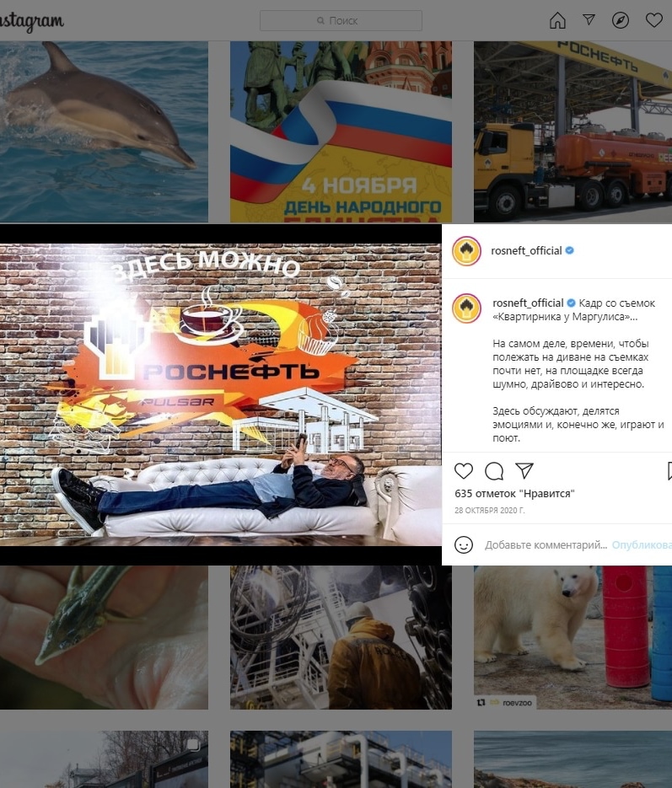672x788 pixels.
Task: Click the Instagram logo
Action: (x=32, y=21)
